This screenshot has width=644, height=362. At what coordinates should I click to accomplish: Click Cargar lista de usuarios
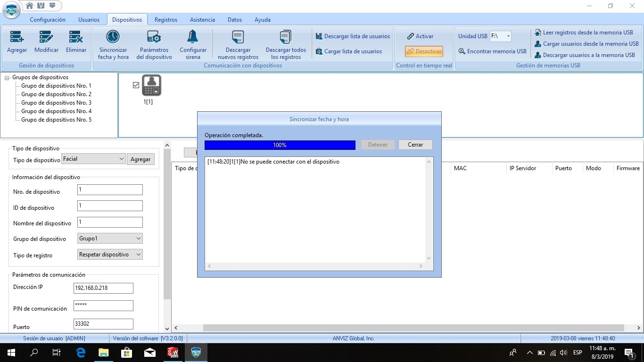coord(349,51)
